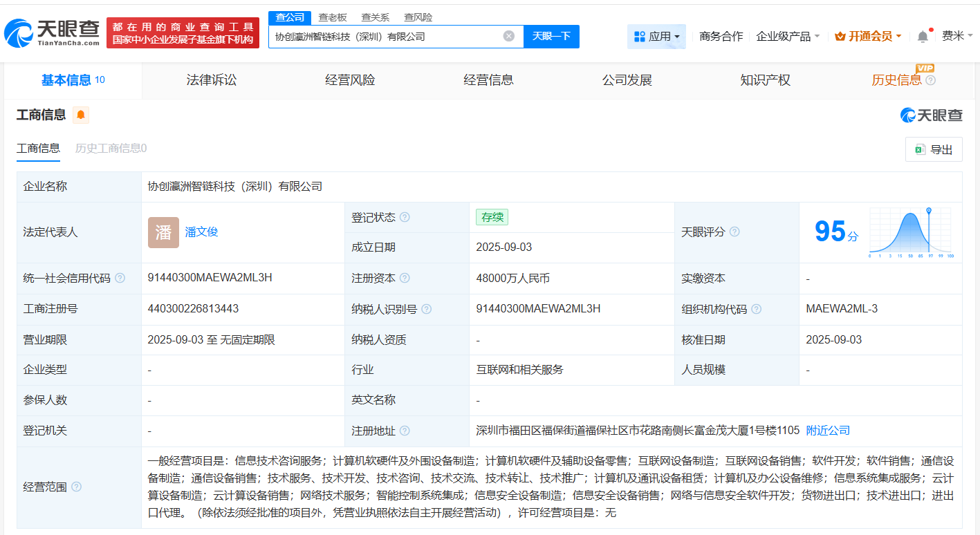The image size is (980, 535).
Task: Click the 导出 export button
Action: tap(933, 150)
